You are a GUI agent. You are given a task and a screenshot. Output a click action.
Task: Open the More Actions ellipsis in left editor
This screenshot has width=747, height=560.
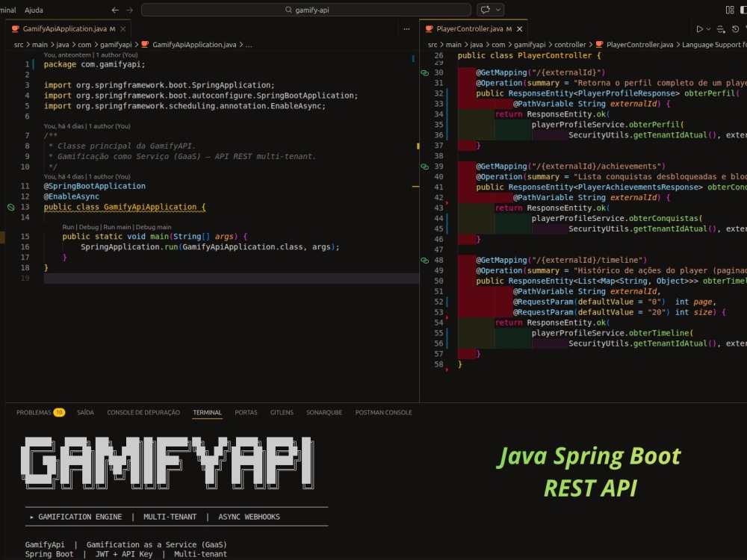[406, 29]
